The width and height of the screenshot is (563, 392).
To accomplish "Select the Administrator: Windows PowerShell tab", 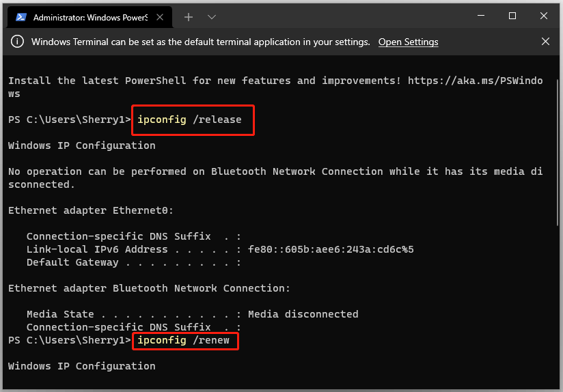I will [x=90, y=17].
